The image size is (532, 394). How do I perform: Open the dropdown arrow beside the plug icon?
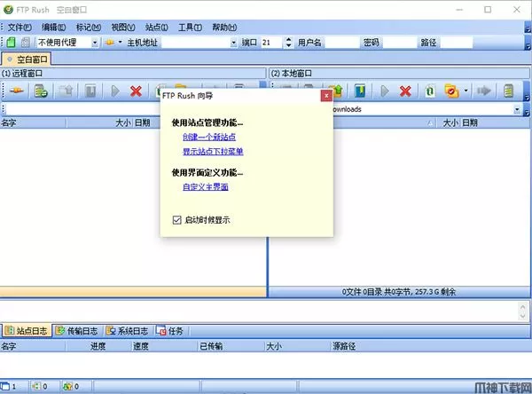coord(120,43)
